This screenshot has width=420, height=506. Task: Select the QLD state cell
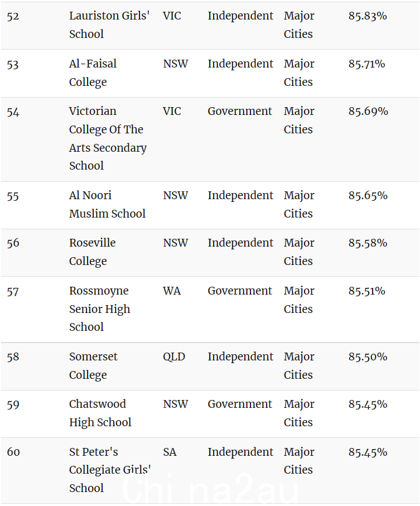174,356
